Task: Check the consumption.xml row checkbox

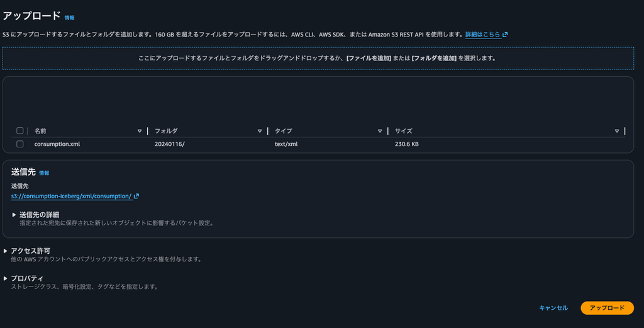Action: pyautogui.click(x=19, y=144)
